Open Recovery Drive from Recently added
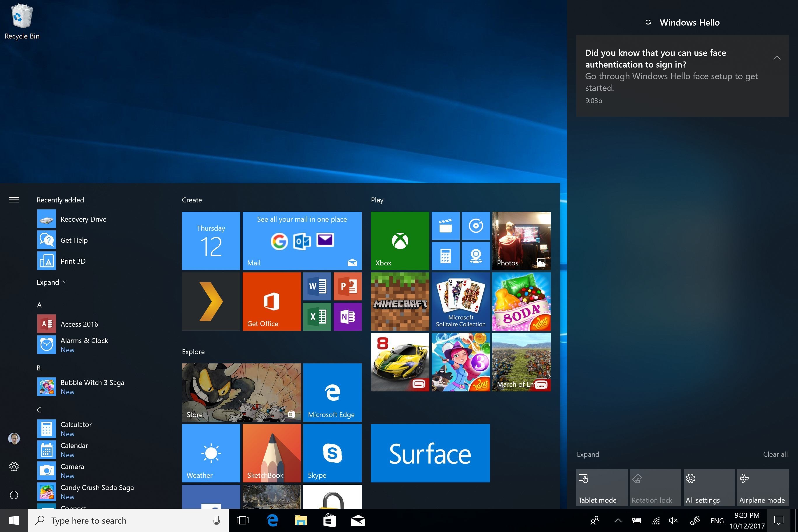Image resolution: width=798 pixels, height=532 pixels. coord(102,219)
